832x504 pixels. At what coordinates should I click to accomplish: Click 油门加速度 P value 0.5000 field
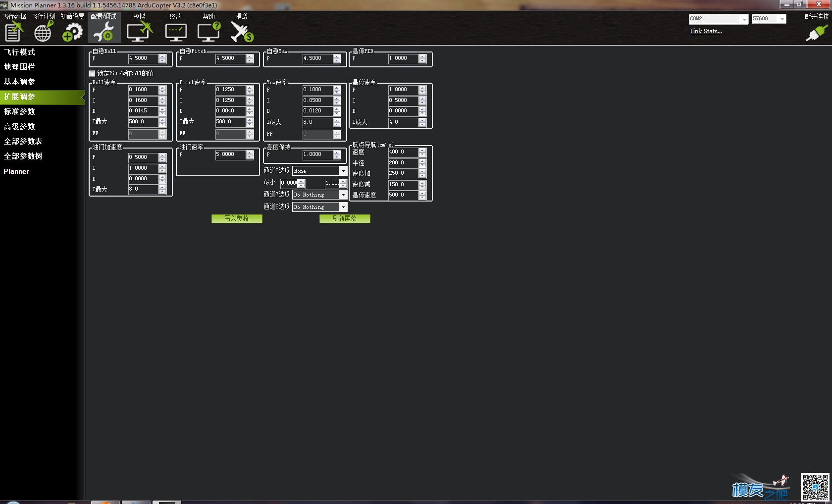coord(143,157)
